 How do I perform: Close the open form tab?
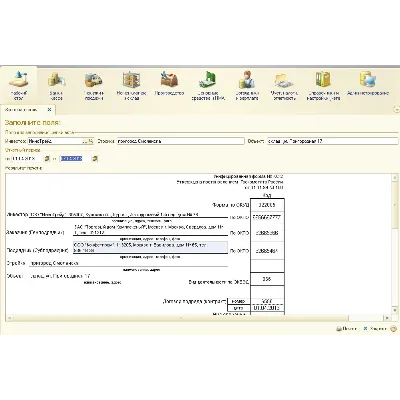[x=49, y=109]
